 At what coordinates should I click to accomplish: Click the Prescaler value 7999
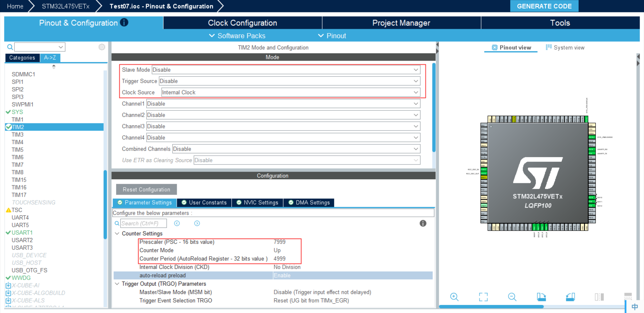pos(279,242)
